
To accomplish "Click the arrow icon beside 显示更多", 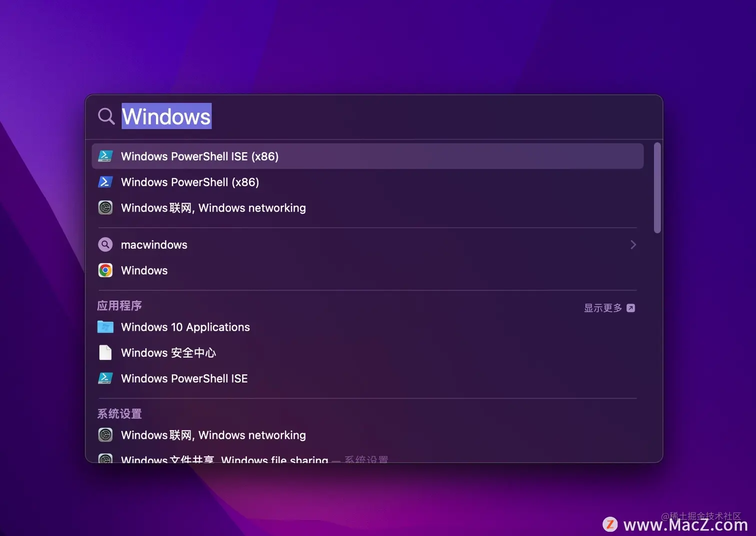I will click(630, 308).
